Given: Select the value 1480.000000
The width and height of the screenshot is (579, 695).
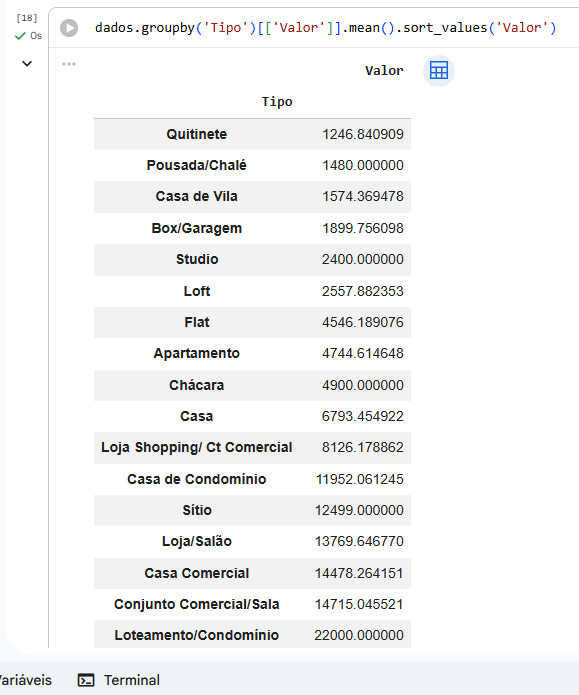Looking at the screenshot, I should pyautogui.click(x=363, y=165).
